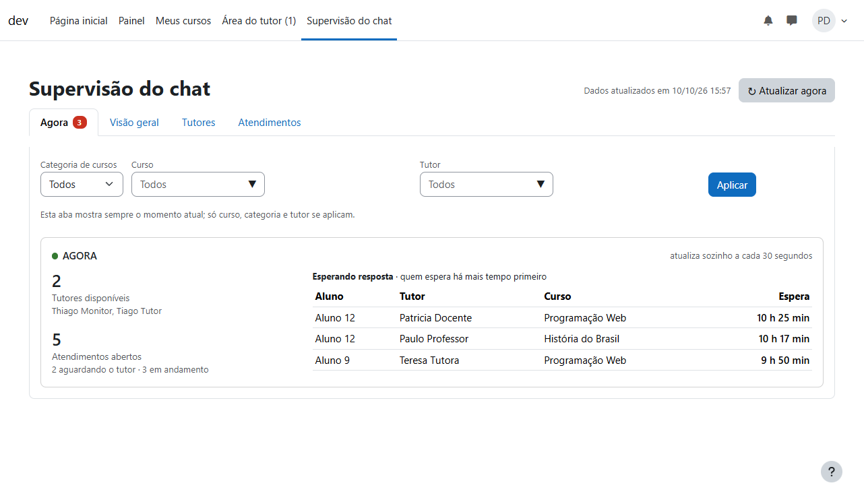Click Paulo Professor tutor cell
Image resolution: width=864 pixels, height=504 pixels.
pyautogui.click(x=433, y=339)
